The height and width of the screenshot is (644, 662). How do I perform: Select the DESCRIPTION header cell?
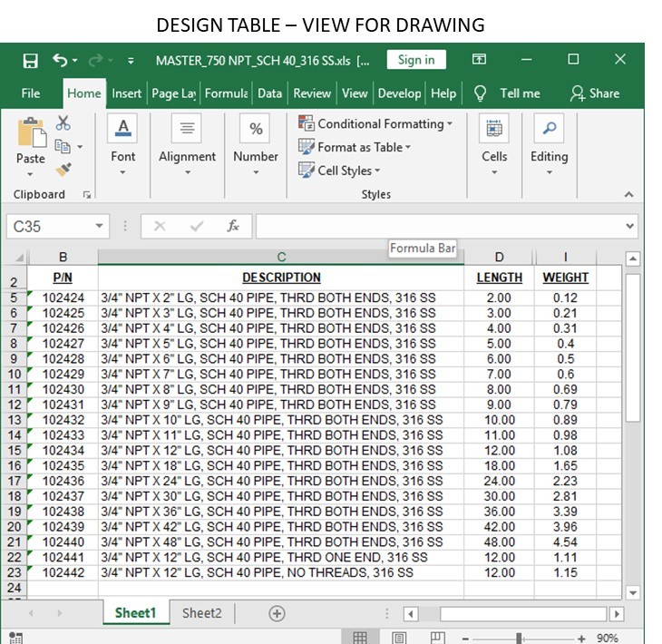click(x=281, y=278)
